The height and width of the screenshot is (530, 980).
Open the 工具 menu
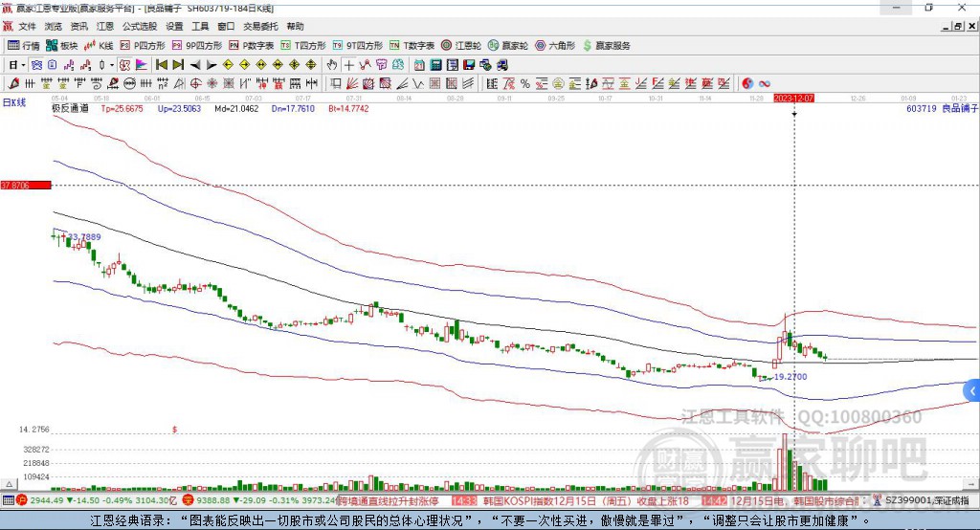[200, 26]
